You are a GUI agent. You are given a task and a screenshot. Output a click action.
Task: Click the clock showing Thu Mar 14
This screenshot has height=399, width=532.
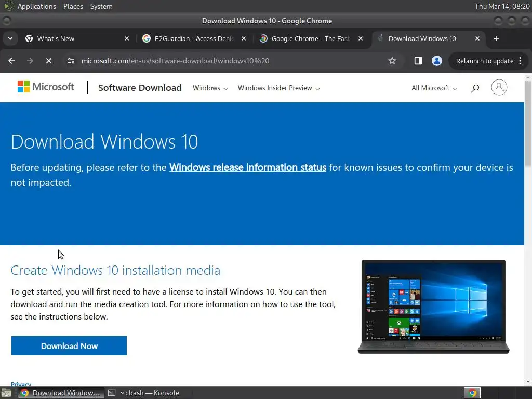pos(502,6)
